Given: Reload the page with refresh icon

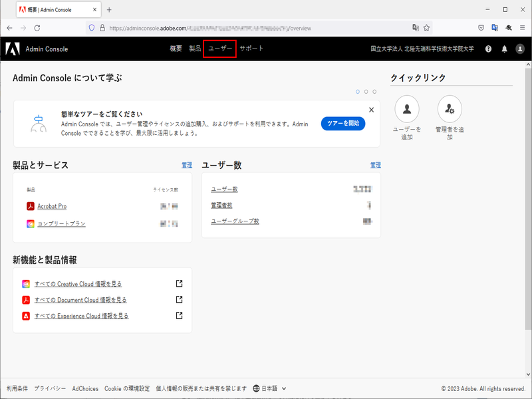Looking at the screenshot, I should click(37, 28).
